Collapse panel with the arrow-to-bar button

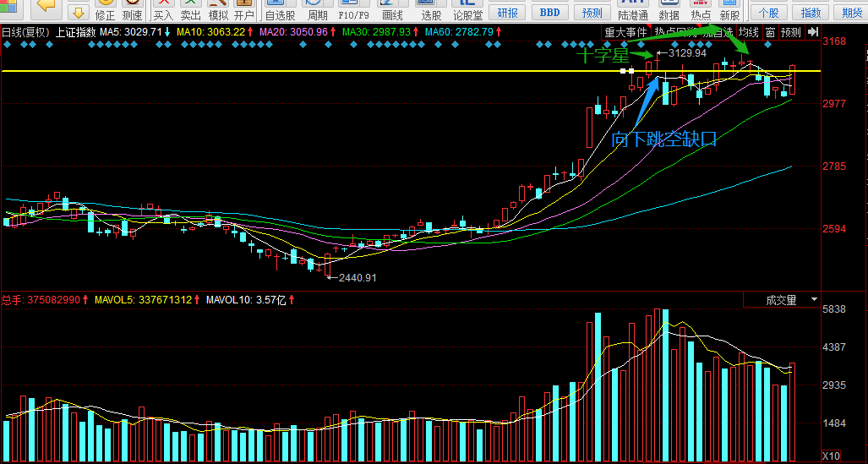click(x=813, y=33)
